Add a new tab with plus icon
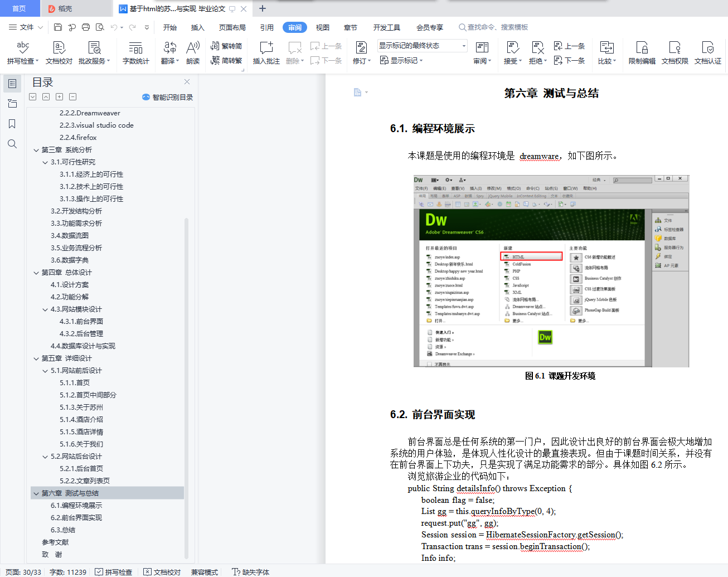Image resolution: width=728 pixels, height=577 pixels. click(263, 8)
